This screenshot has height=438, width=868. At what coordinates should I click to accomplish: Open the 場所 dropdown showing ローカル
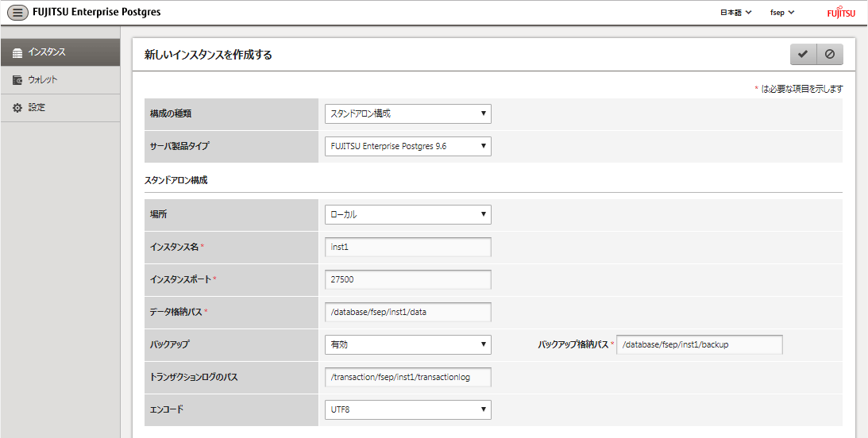click(408, 214)
